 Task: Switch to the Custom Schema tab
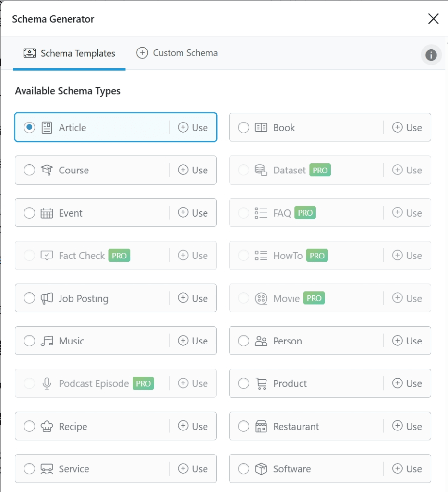177,53
